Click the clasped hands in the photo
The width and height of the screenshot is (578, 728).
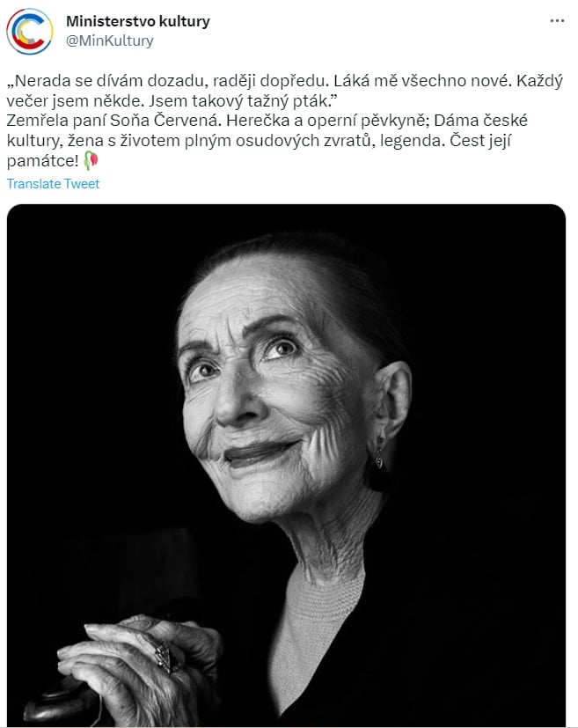(139, 668)
